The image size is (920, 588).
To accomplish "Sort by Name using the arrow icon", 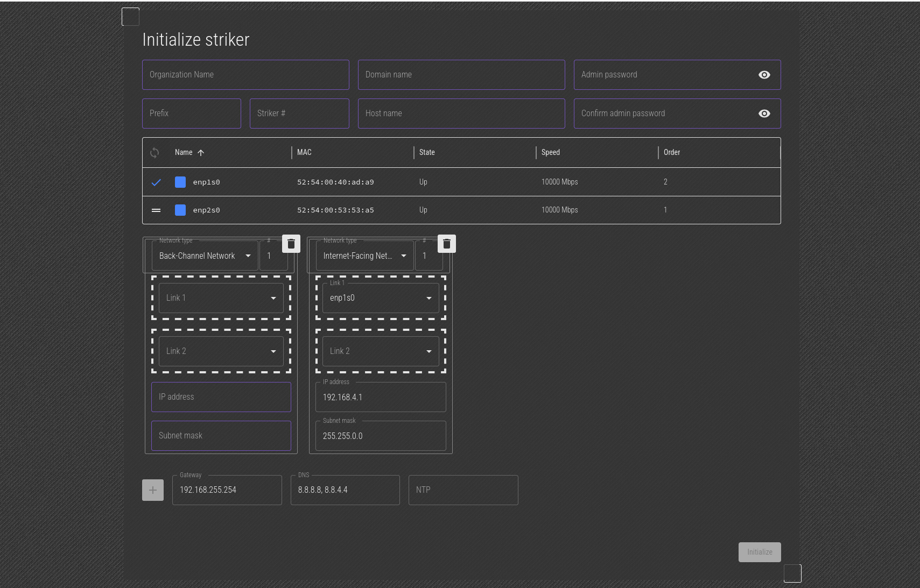I will pyautogui.click(x=201, y=153).
